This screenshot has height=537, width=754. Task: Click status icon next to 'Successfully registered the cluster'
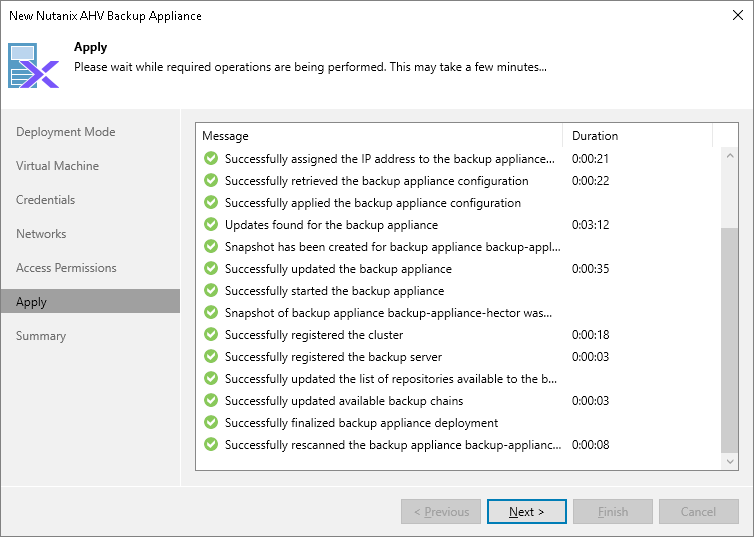click(x=211, y=335)
